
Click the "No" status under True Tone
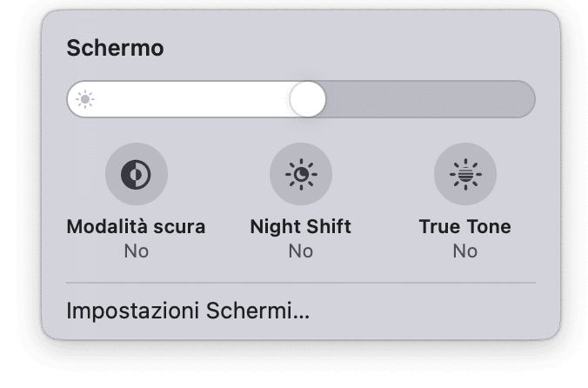coord(465,251)
